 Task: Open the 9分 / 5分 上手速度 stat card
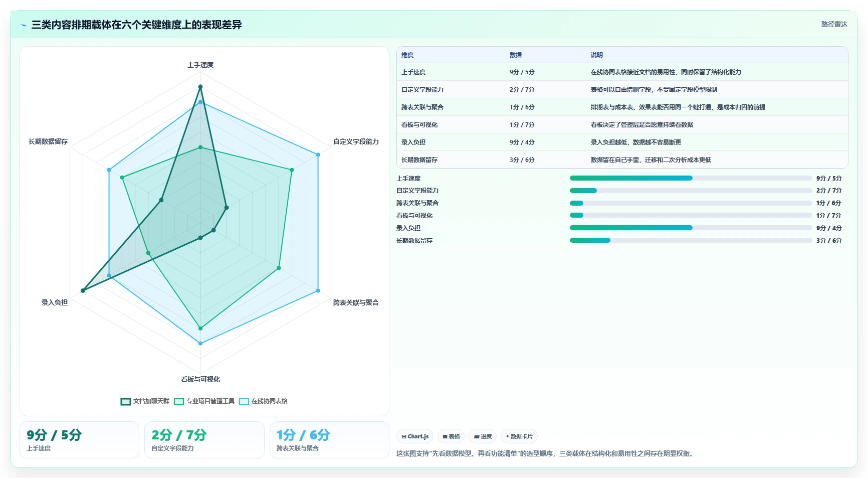[79, 440]
